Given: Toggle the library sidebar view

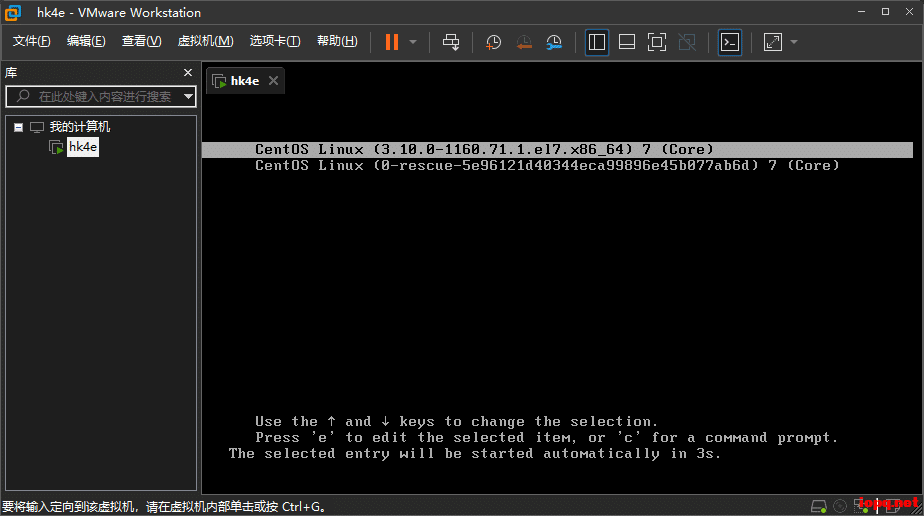Looking at the screenshot, I should pos(596,42).
